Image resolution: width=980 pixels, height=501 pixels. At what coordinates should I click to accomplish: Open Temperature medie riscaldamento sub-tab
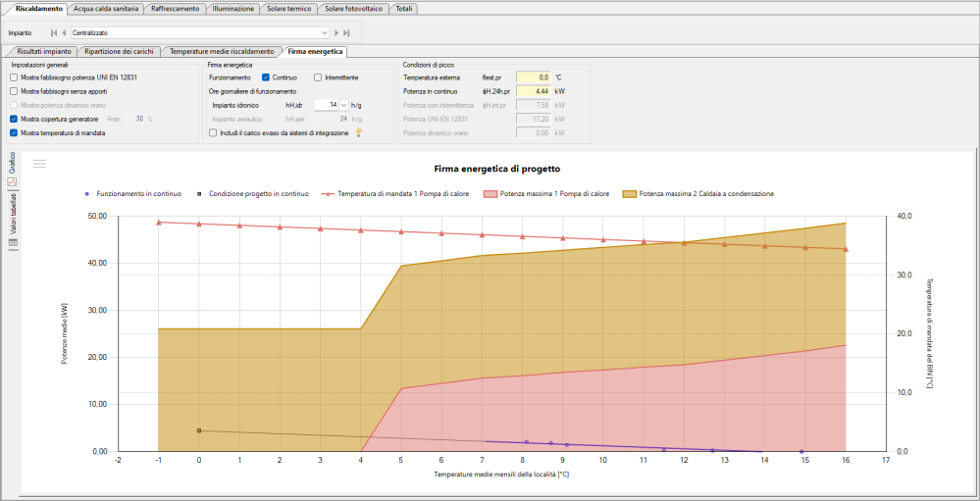point(222,52)
